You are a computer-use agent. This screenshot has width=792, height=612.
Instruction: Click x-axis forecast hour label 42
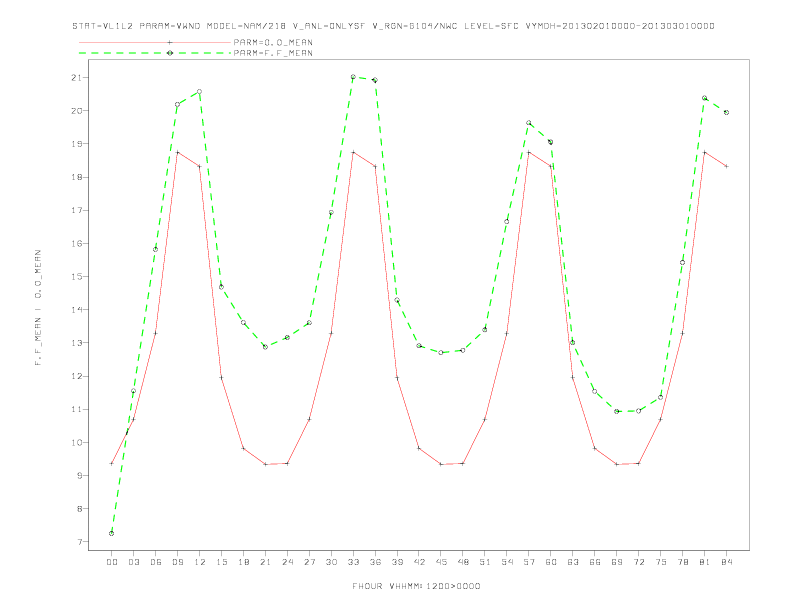coord(419,562)
